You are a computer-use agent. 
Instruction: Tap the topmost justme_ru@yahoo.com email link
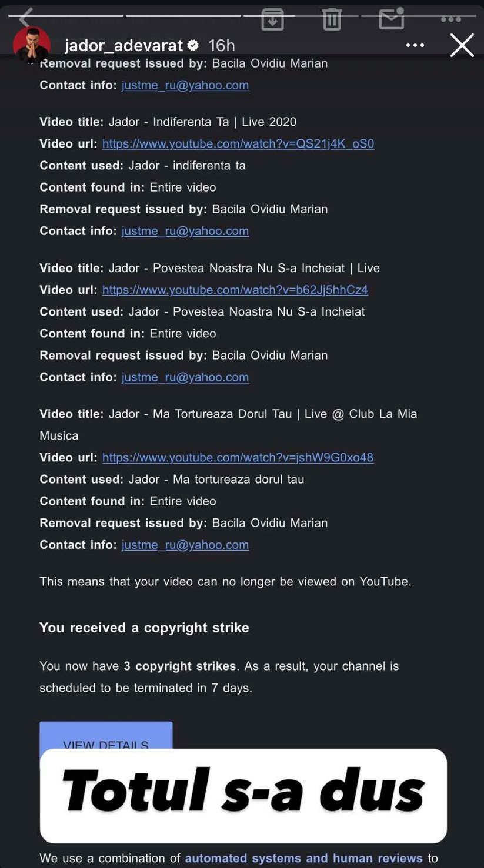pos(185,85)
